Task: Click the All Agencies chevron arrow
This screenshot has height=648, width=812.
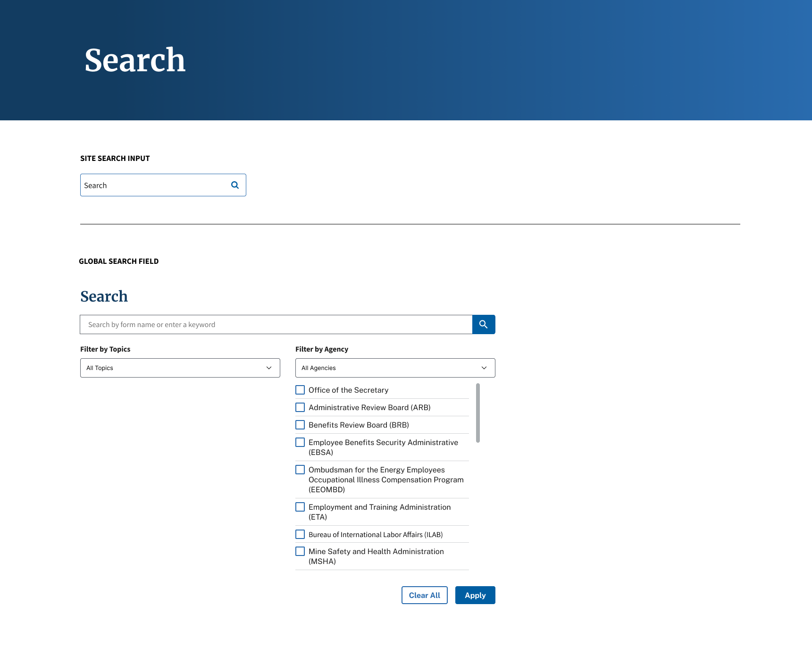Action: [484, 368]
